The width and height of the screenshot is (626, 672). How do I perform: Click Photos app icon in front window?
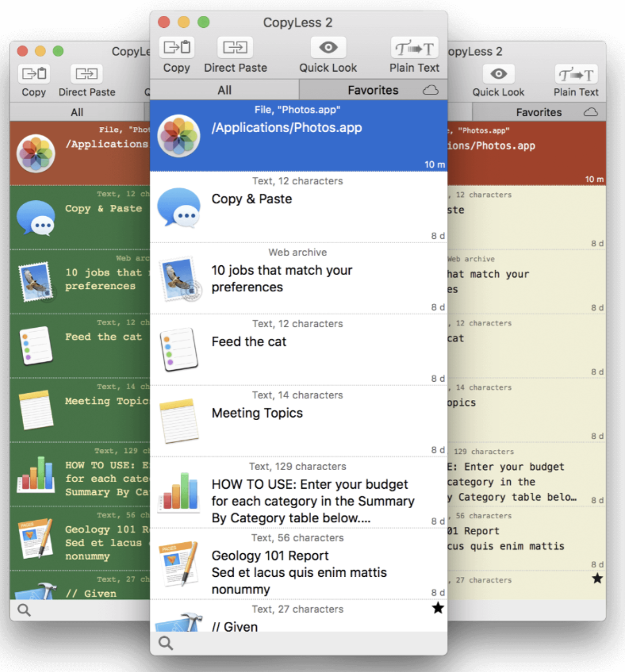coord(179,136)
